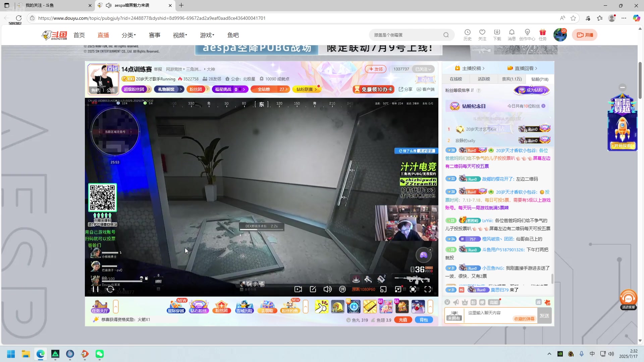The height and width of the screenshot is (362, 644).
Task: Click the 充值 recharge button
Action: 403,320
